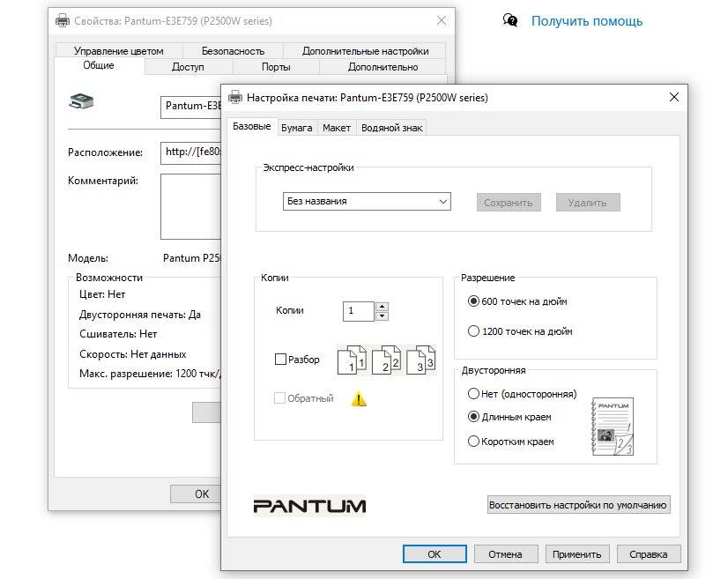Screen dimensions: 728x579
Task: Open the Получить помощь link
Action: [587, 21]
